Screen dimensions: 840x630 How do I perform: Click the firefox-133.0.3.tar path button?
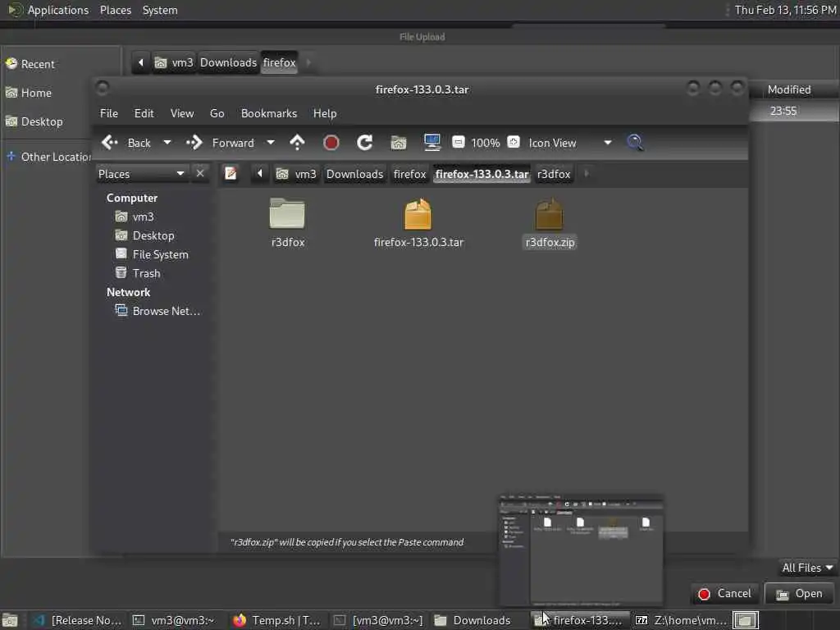pos(482,174)
